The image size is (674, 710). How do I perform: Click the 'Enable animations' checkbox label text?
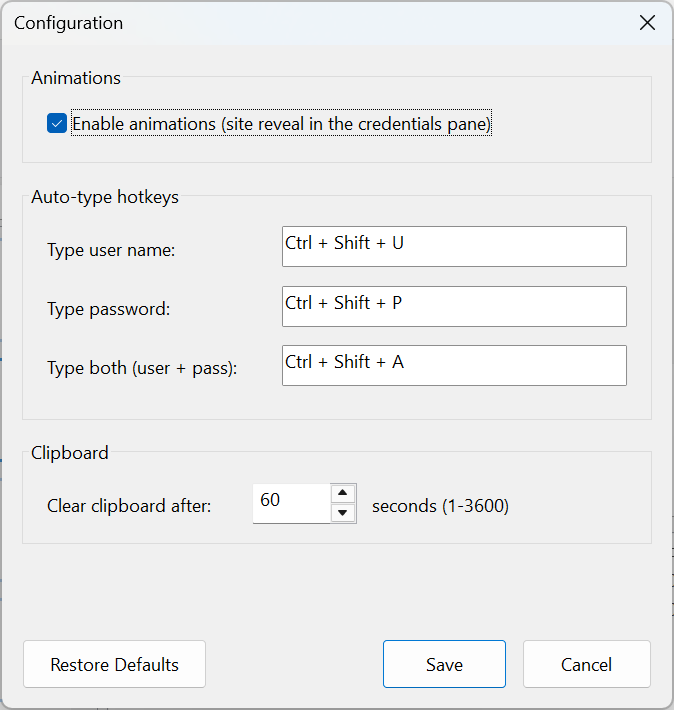point(281,124)
